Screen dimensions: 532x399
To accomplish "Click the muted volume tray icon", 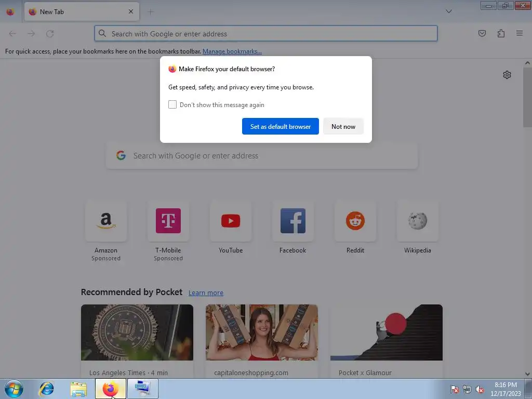I will point(480,389).
